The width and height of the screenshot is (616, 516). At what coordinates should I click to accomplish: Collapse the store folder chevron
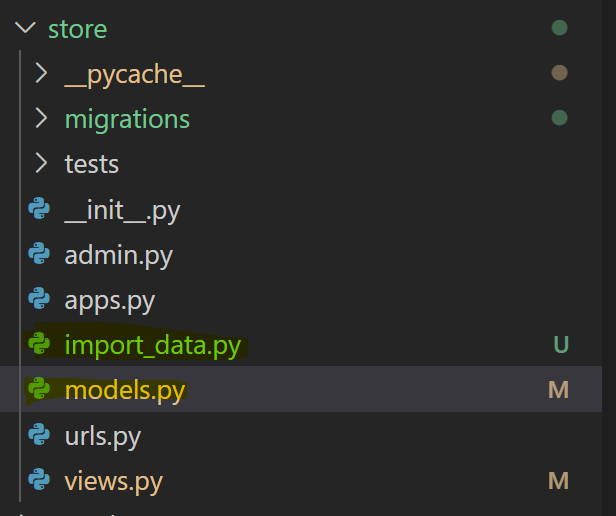click(x=25, y=29)
